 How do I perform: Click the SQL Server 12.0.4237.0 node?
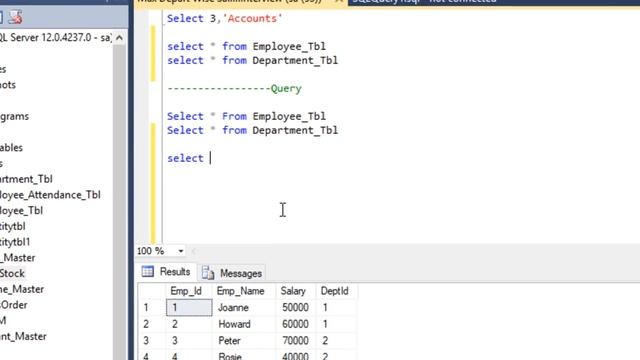click(x=55, y=38)
